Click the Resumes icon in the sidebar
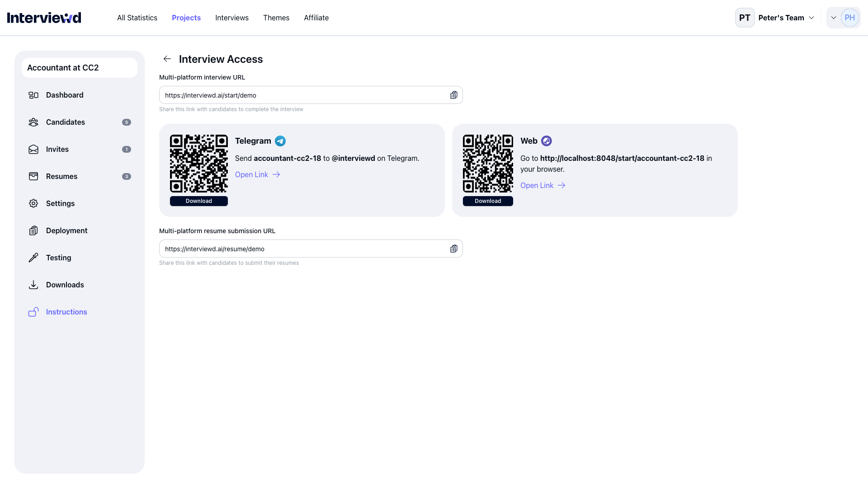Image resolution: width=868 pixels, height=488 pixels. 33,176
